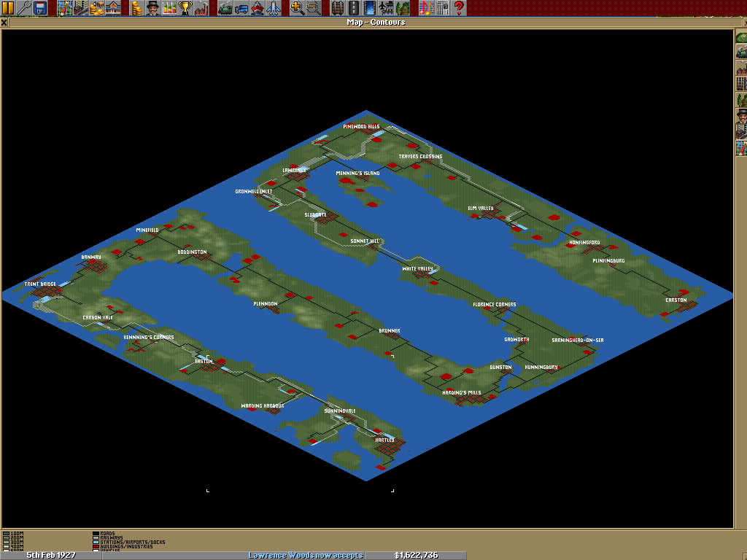The height and width of the screenshot is (560, 747).
Task: Open the subsidies list coins icon
Action: [97, 7]
